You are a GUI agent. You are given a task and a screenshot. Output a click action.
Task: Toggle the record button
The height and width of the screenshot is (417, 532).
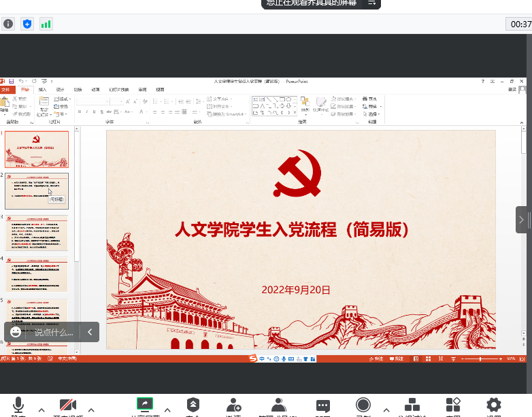[x=363, y=405]
